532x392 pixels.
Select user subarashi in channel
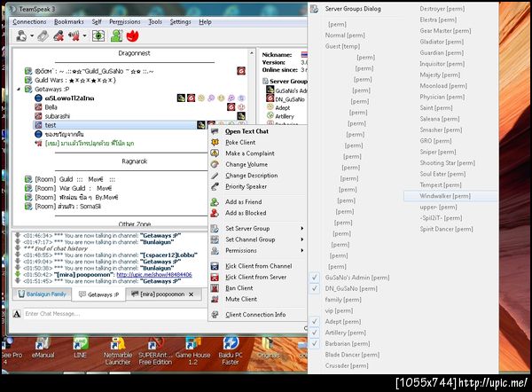(57, 116)
